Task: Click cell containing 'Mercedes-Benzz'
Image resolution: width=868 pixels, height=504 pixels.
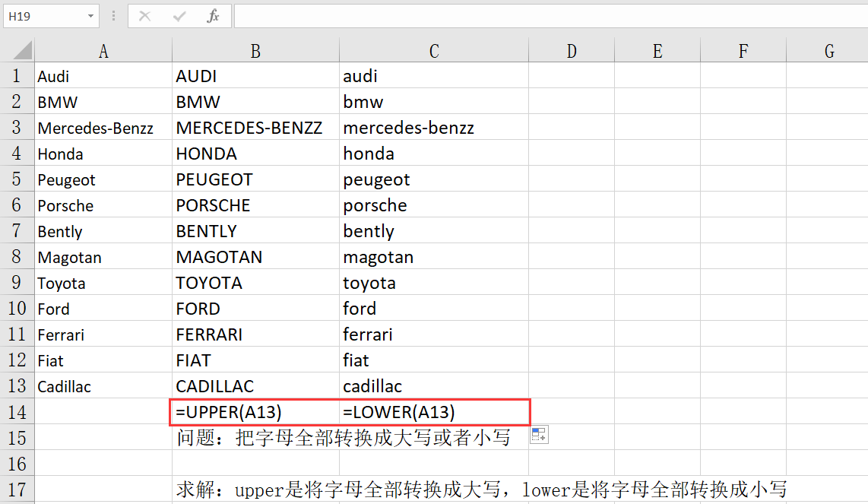Action: (x=103, y=128)
